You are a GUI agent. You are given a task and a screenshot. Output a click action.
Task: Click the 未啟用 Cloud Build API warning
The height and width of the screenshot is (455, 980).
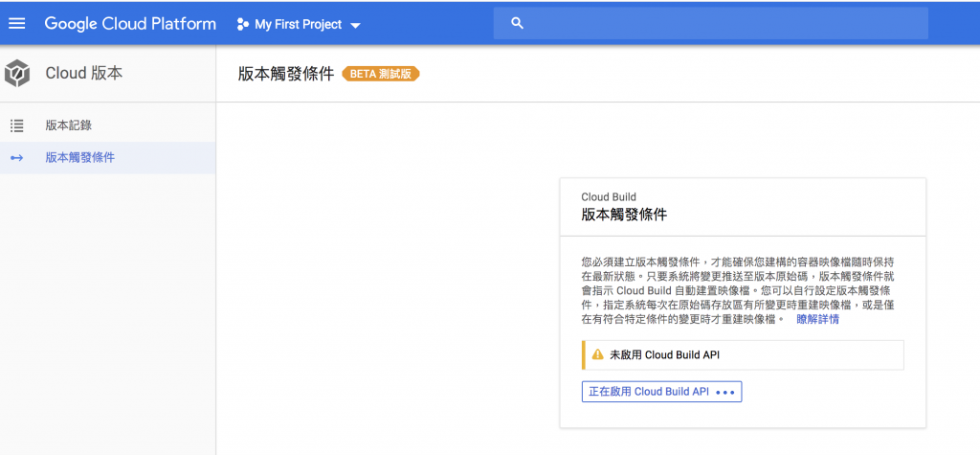point(744,355)
